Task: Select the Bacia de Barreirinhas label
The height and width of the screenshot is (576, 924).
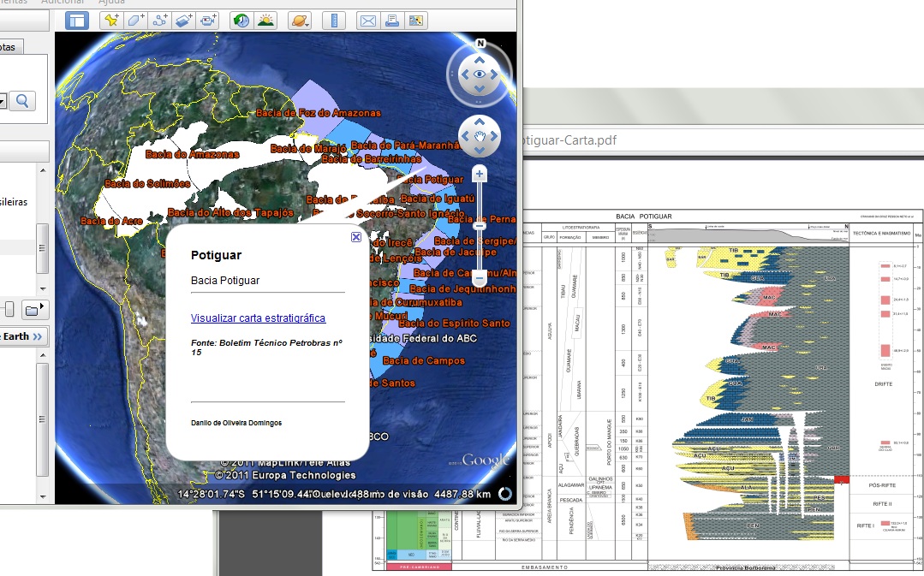Action: [372, 159]
